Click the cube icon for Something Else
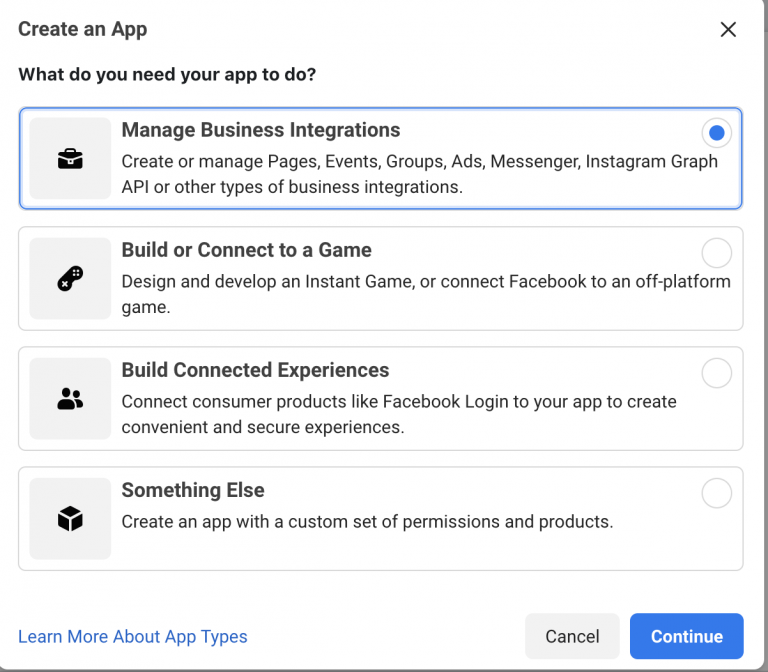 click(70, 519)
